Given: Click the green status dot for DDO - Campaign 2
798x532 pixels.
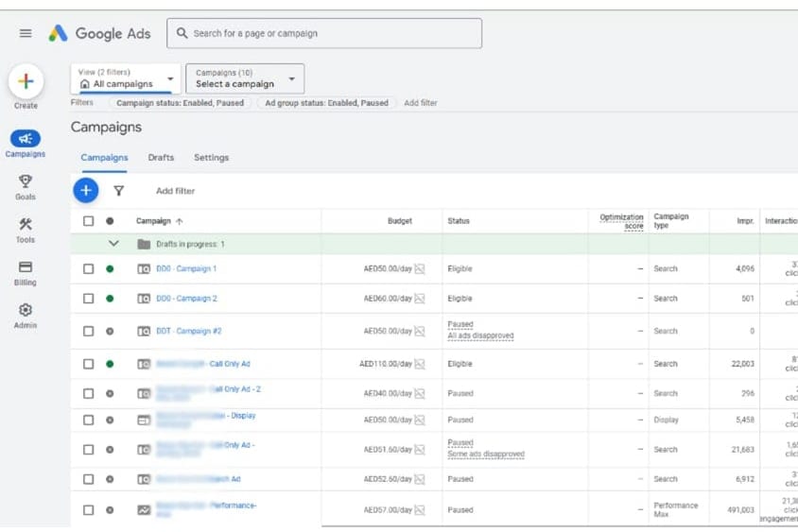Looking at the screenshot, I should [x=110, y=299].
